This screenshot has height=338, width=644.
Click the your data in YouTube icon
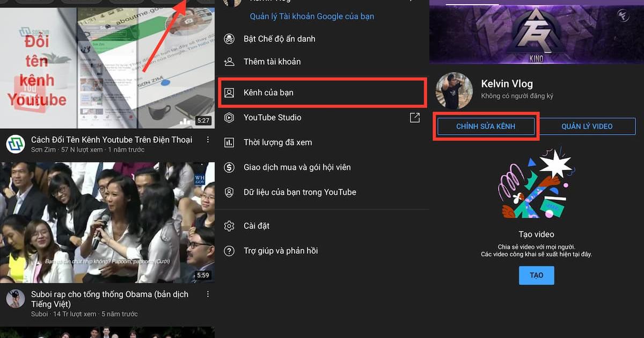pos(230,192)
